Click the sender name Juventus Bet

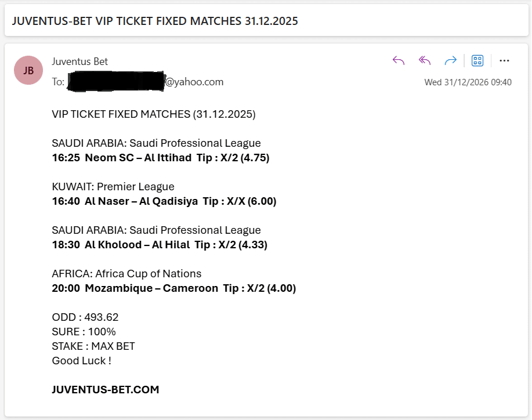coord(79,60)
